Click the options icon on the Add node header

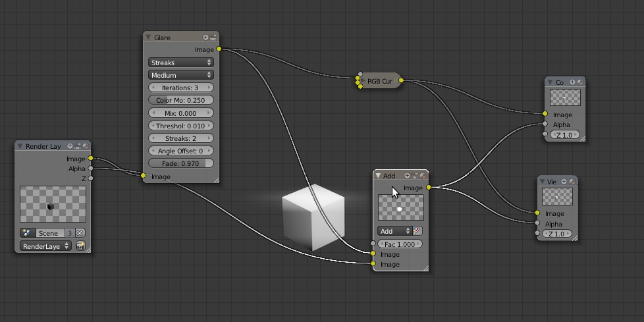pos(415,175)
